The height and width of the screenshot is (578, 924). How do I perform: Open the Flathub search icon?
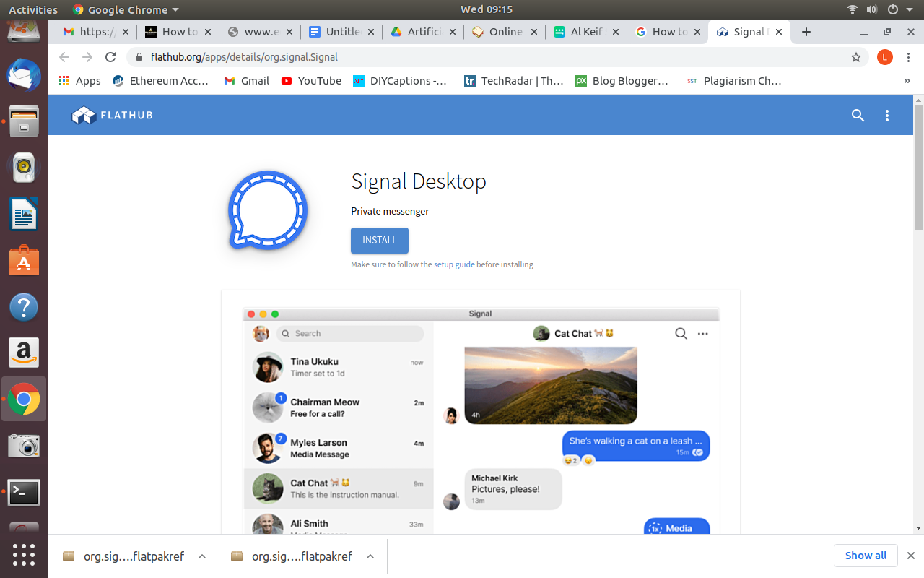pyautogui.click(x=858, y=115)
